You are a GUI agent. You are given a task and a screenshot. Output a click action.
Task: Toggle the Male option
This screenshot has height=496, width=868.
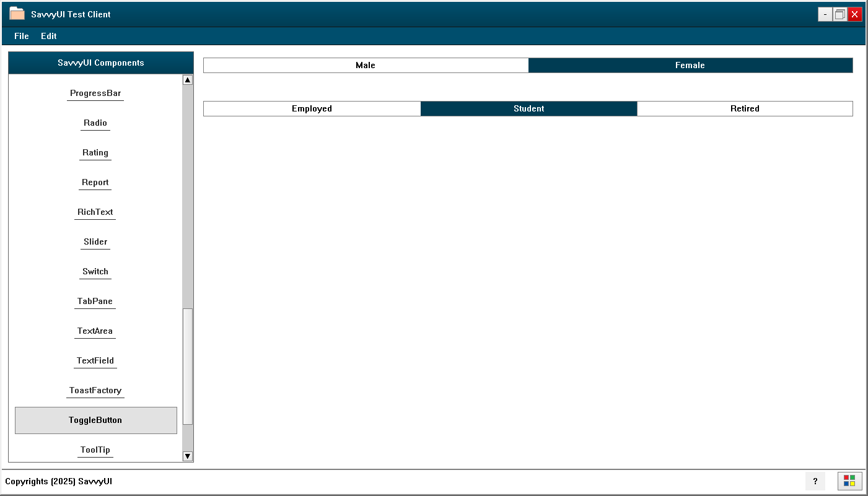coord(366,65)
